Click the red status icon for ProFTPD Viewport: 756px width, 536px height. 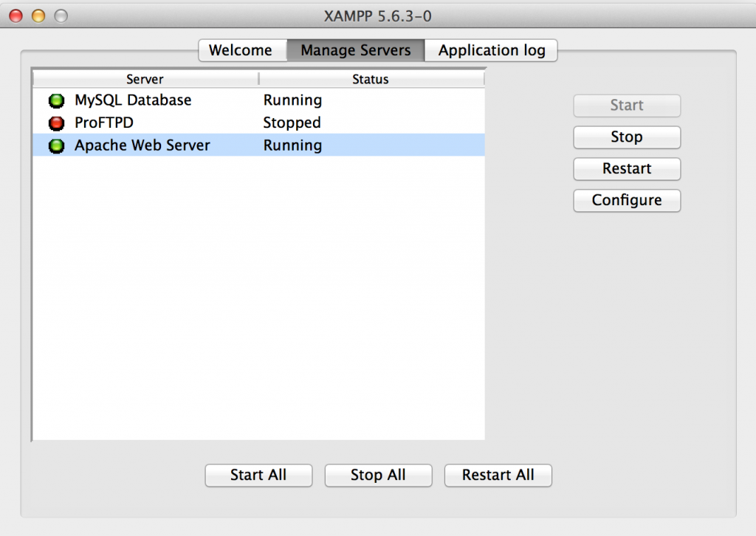pyautogui.click(x=56, y=123)
